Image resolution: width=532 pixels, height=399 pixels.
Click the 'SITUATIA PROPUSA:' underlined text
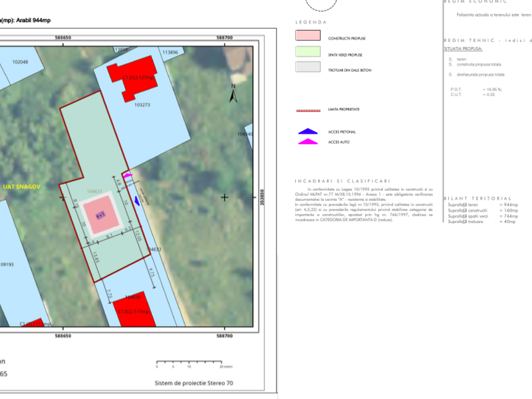click(x=463, y=49)
